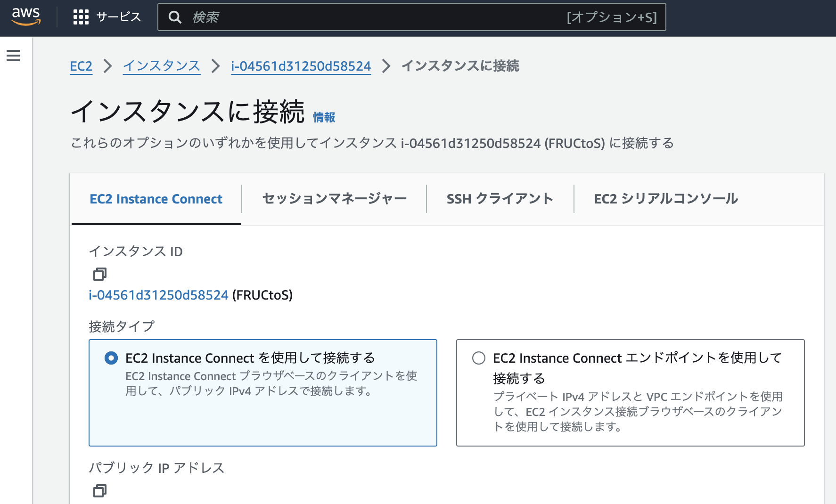The height and width of the screenshot is (504, 836).
Task: Open instance ID link under インスタンス ID
Action: pyautogui.click(x=159, y=295)
